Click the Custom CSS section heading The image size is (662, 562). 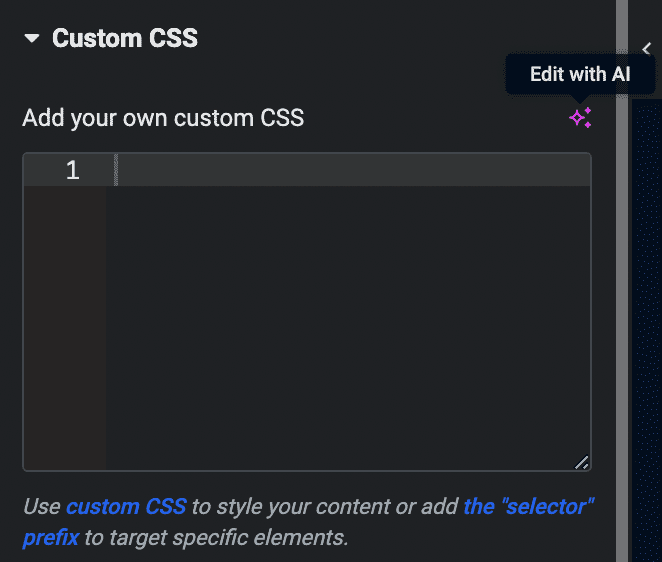tap(125, 39)
